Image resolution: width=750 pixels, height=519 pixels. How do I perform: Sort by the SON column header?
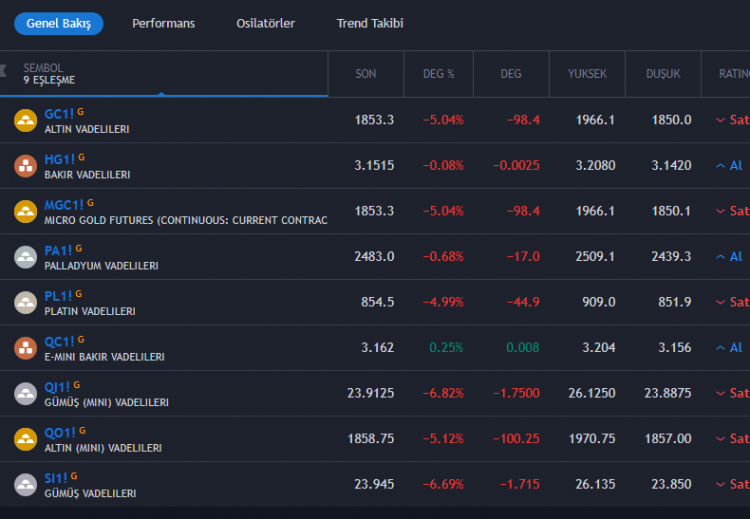pyautogui.click(x=366, y=74)
